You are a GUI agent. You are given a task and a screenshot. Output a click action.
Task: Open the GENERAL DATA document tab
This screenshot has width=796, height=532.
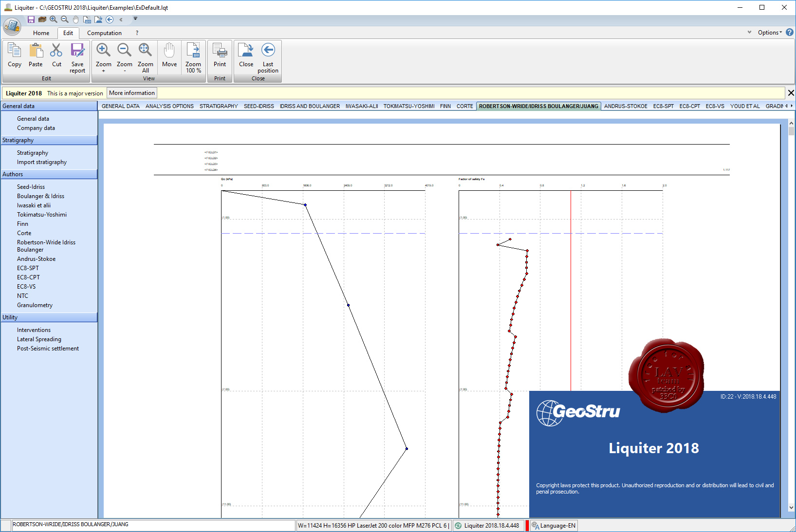121,106
